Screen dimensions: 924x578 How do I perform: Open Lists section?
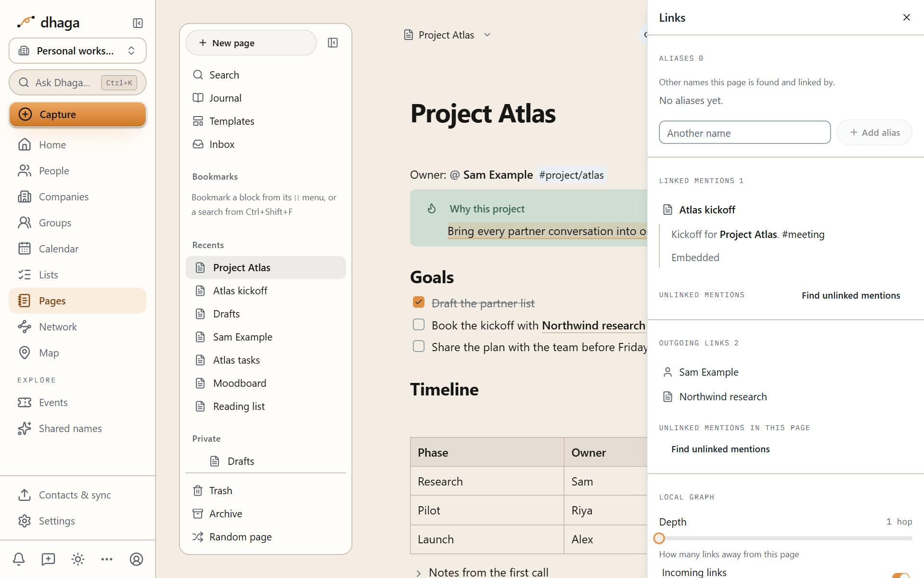point(77,275)
